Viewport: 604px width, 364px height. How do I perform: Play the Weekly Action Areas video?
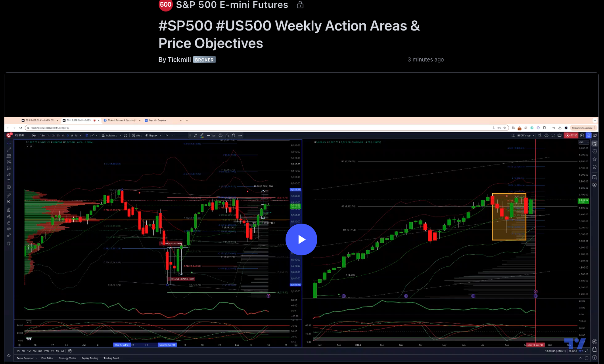301,239
